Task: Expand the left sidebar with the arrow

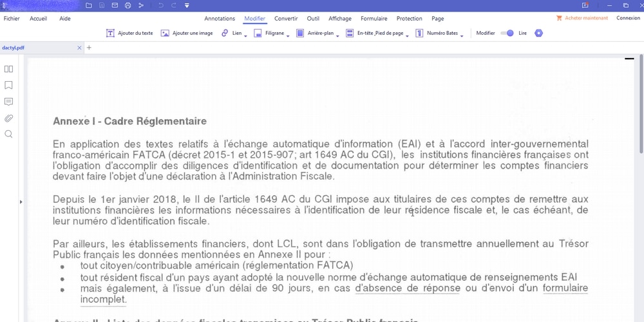Action: coord(21,202)
